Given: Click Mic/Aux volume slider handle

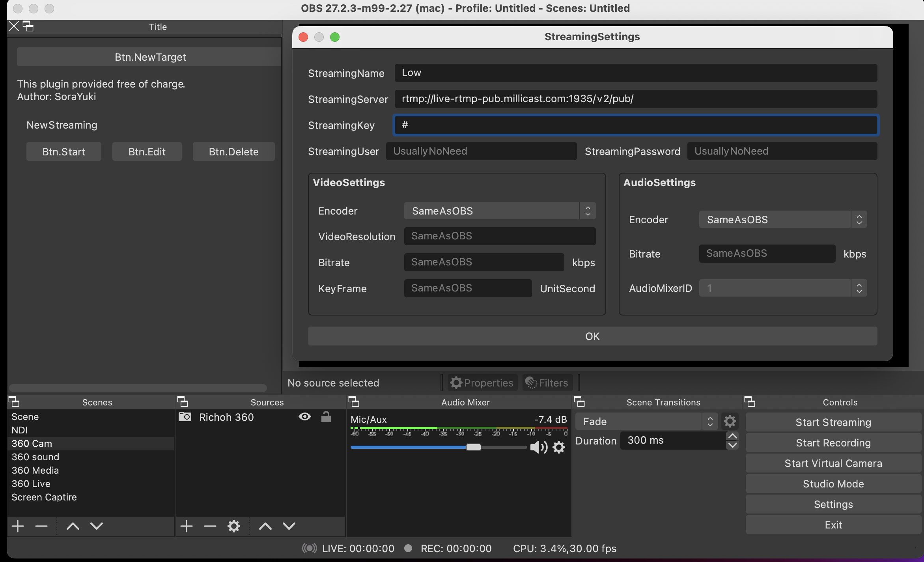Looking at the screenshot, I should (x=473, y=447).
